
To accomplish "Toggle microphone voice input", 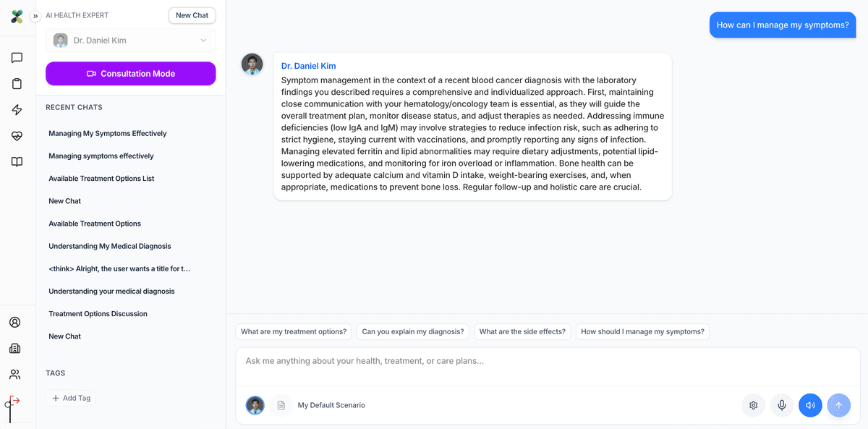I will click(782, 405).
